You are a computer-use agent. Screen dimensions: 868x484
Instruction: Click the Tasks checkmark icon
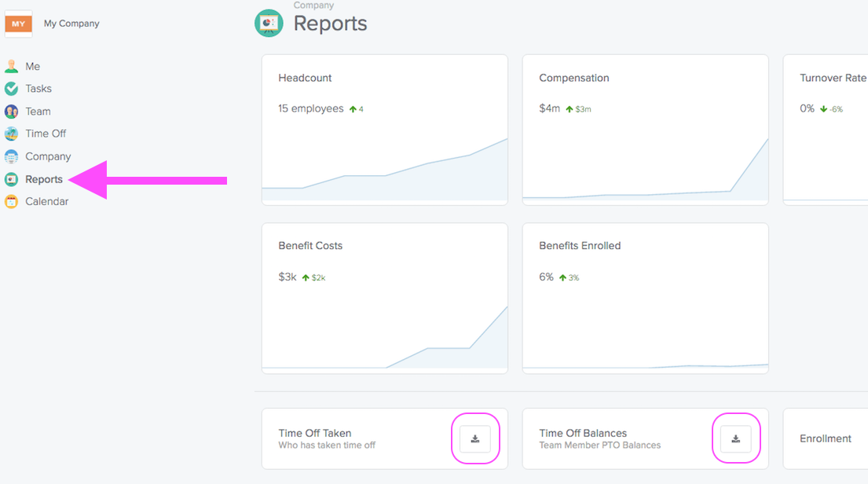tap(11, 89)
